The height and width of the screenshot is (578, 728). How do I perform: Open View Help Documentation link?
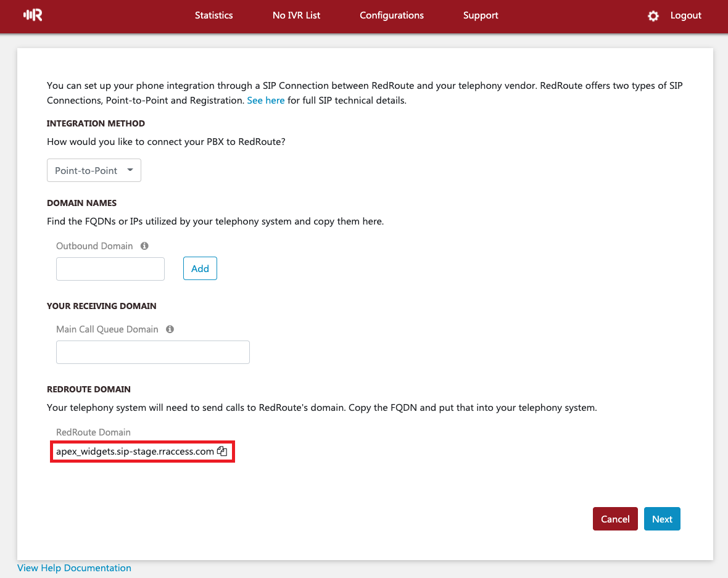tap(74, 568)
